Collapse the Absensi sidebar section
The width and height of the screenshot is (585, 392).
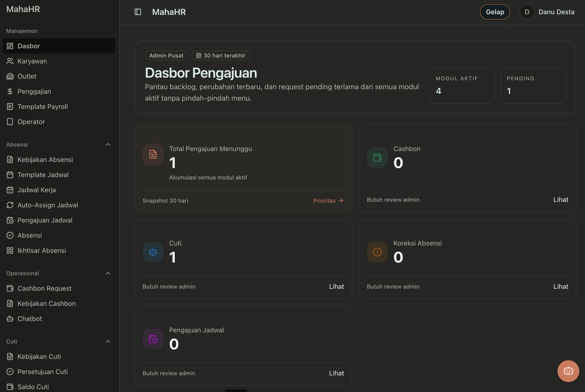click(108, 144)
